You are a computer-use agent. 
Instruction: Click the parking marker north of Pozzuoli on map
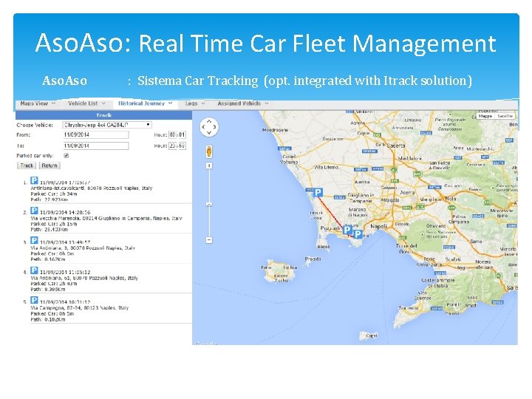[318, 193]
